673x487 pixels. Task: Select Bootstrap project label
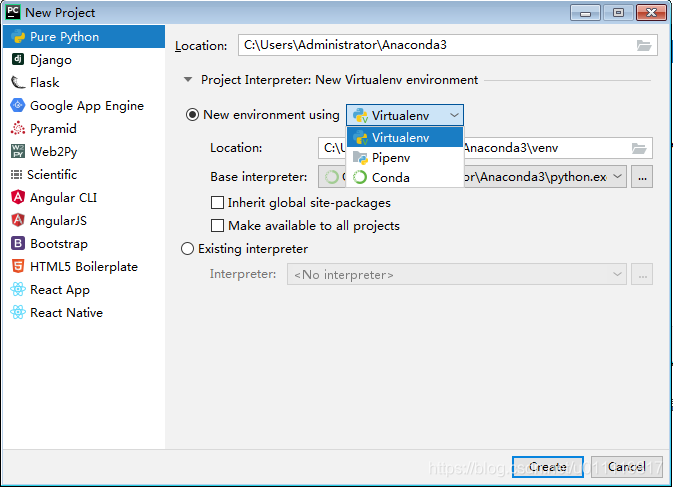[59, 244]
